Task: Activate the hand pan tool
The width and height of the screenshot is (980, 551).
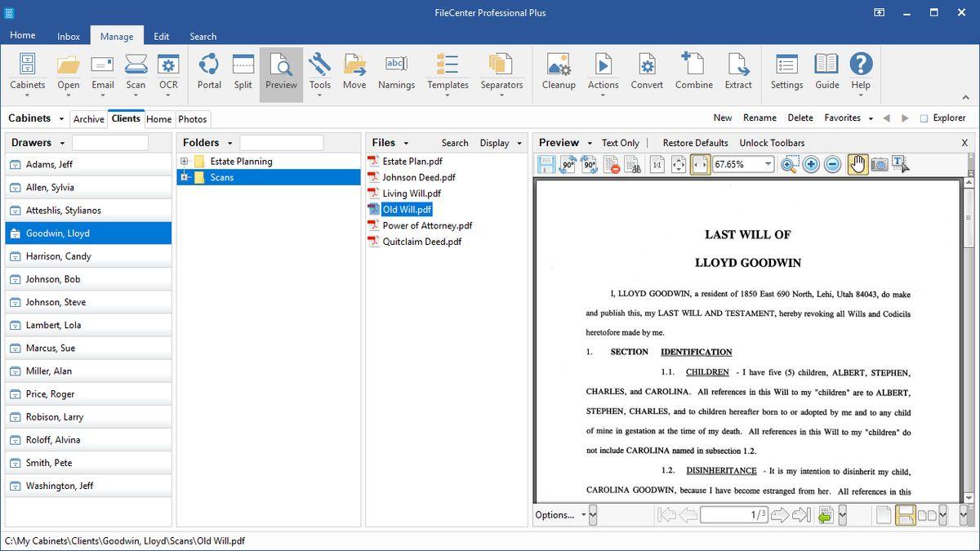Action: (857, 164)
